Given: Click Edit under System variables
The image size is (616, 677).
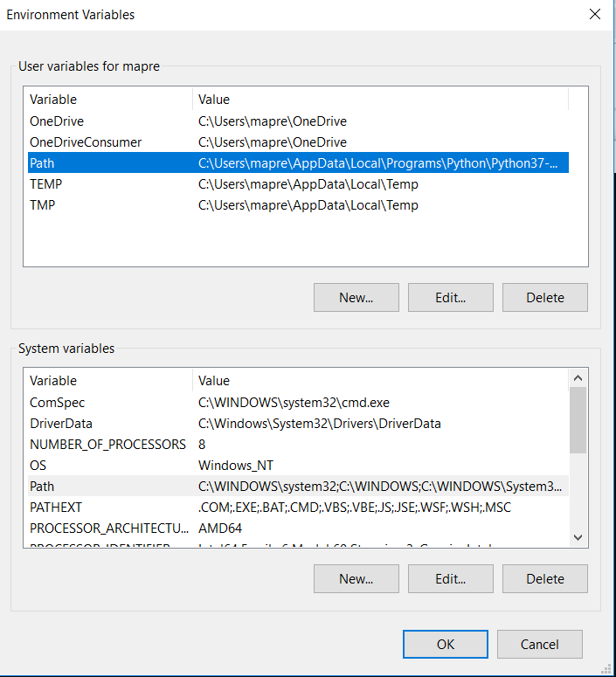Looking at the screenshot, I should tap(451, 578).
